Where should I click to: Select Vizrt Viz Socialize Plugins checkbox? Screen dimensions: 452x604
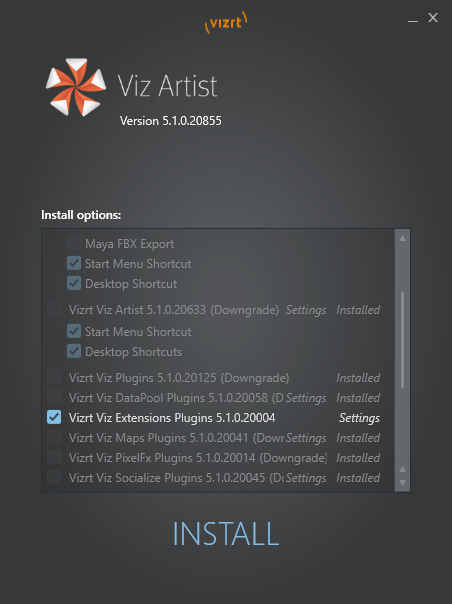[x=54, y=477]
